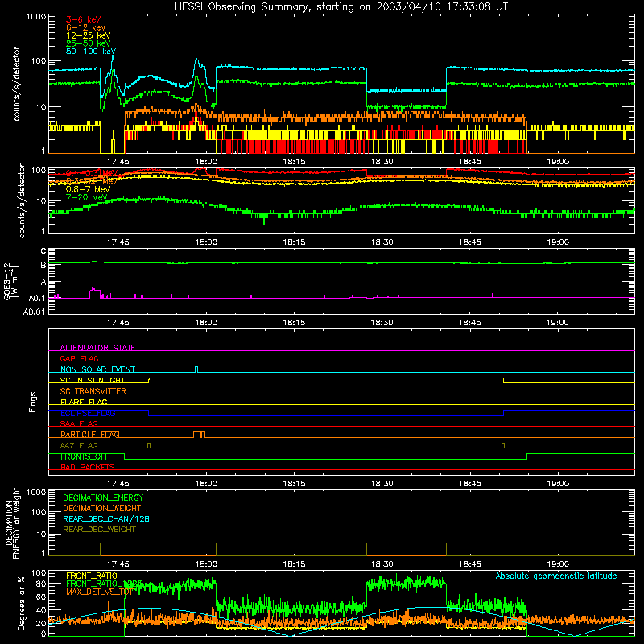This screenshot has height=644, width=644.
Task: Click the rising edge of the SC_IN_SUNLIGHT line
Action: click(x=149, y=380)
